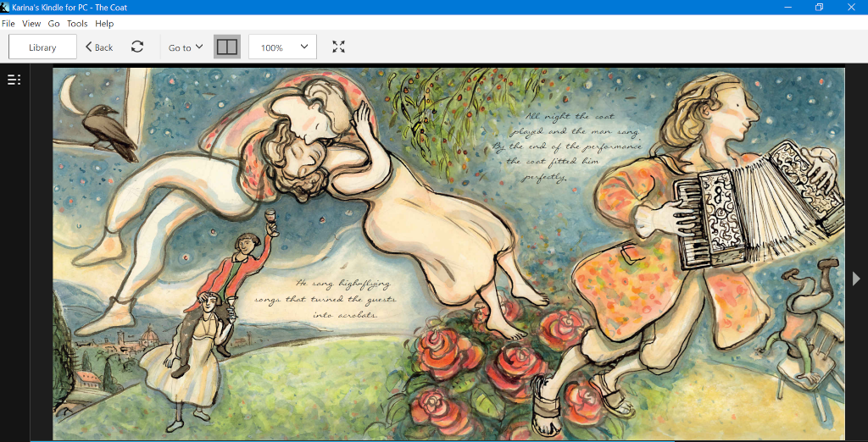Open the 100% zoom dropdown
Viewport: 868px width, 442px height.
click(x=282, y=47)
